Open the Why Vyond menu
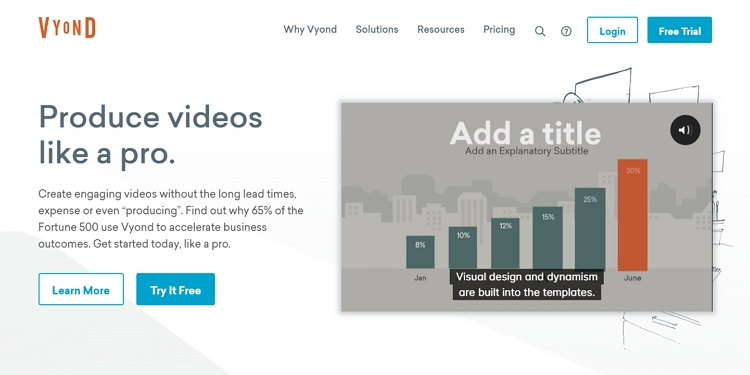 point(310,30)
